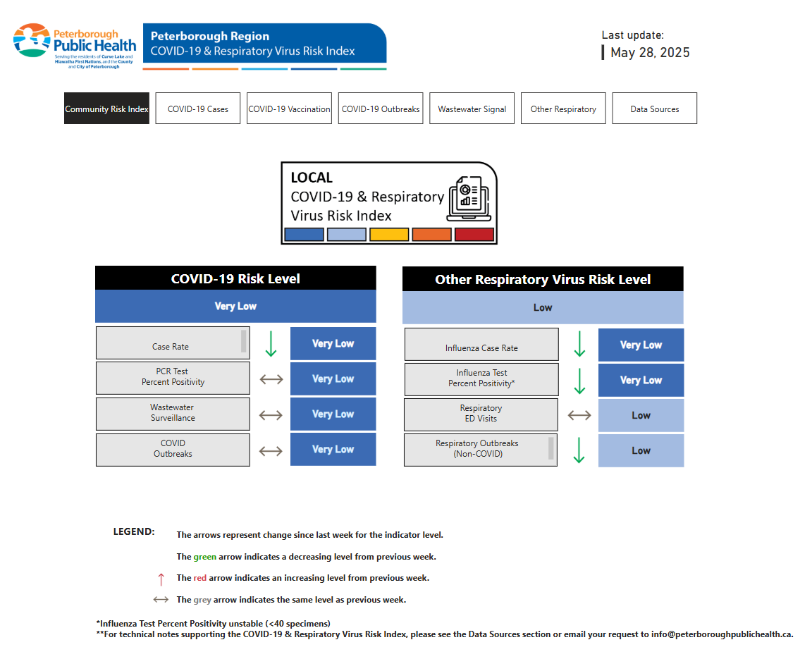Click the Peterborough Region title banner
812x659 pixels.
click(264, 44)
